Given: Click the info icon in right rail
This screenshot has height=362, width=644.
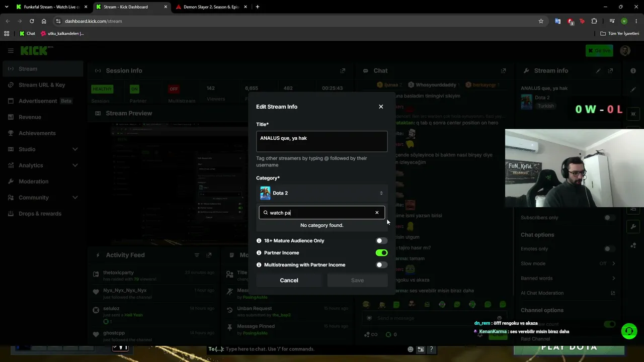Looking at the screenshot, I should coord(633,71).
